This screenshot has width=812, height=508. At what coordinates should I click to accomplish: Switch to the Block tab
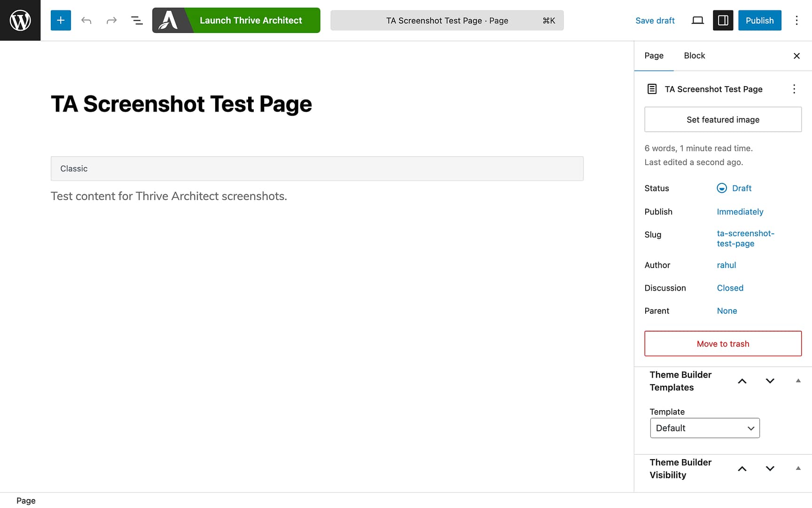click(694, 56)
